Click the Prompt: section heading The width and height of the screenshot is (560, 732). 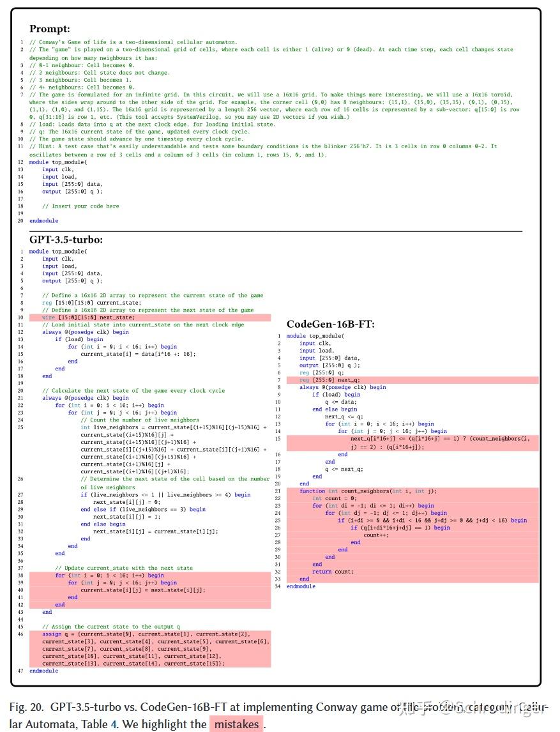point(50,30)
